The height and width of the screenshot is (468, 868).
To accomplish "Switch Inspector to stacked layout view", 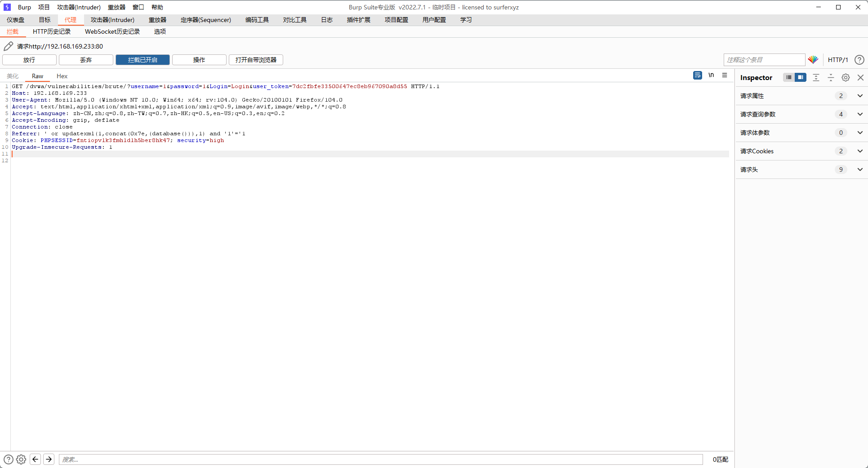I will 788,77.
